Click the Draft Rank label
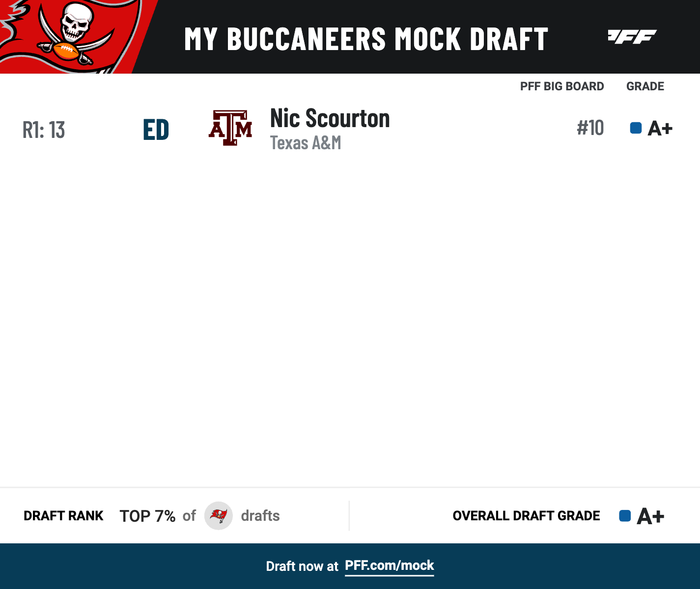 pyautogui.click(x=63, y=516)
